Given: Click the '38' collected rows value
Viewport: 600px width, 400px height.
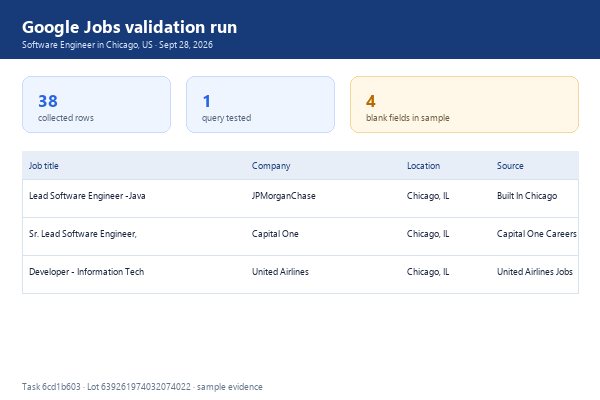Looking at the screenshot, I should coord(48,101).
